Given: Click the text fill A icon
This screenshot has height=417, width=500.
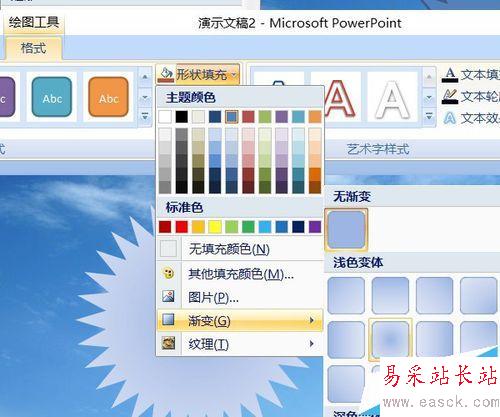Looking at the screenshot, I should (450, 75).
